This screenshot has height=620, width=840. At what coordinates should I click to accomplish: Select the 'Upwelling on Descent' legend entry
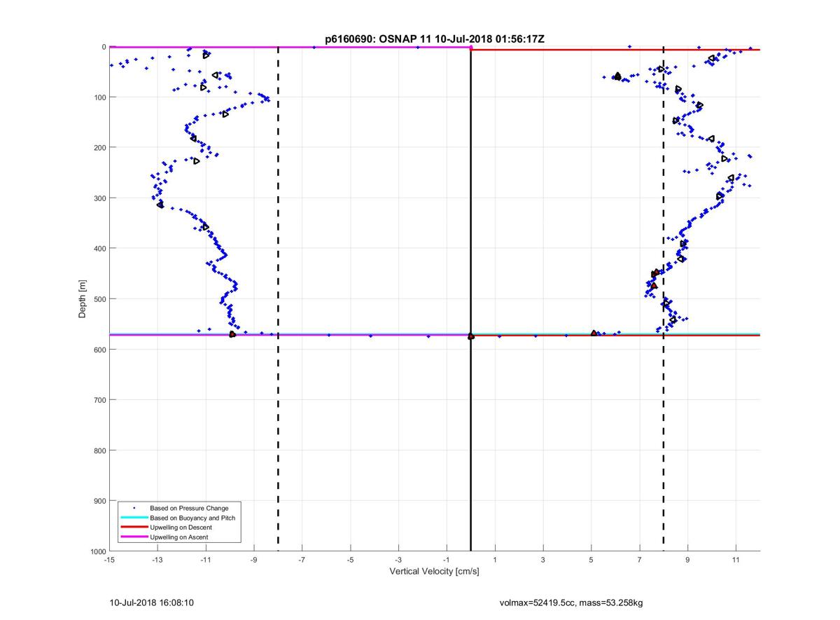[181, 528]
